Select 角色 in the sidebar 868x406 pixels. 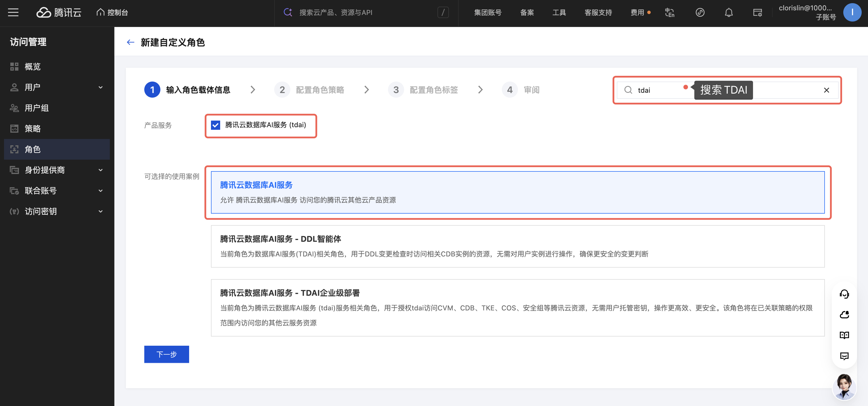(57, 149)
